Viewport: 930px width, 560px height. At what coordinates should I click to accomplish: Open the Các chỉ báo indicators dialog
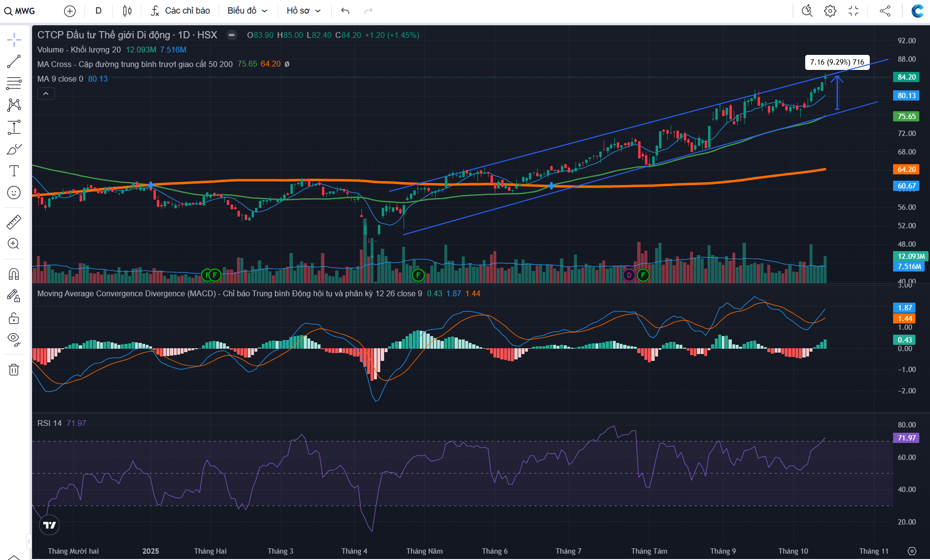click(x=180, y=11)
